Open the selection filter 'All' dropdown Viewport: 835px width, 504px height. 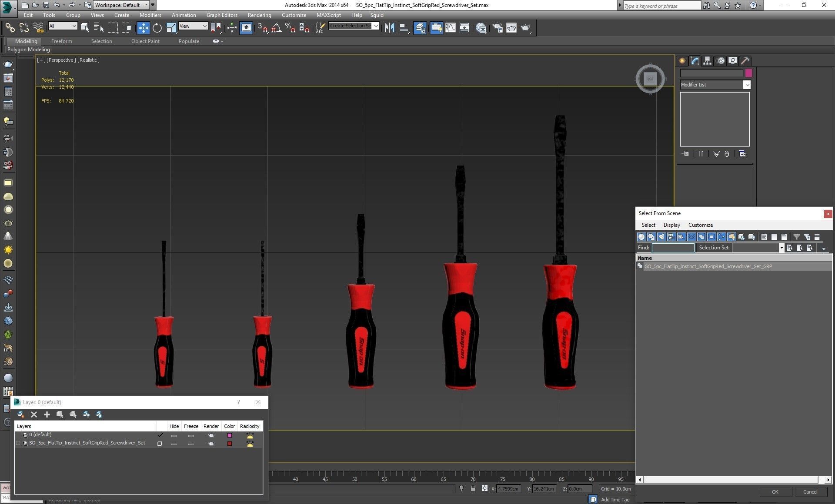pos(63,26)
